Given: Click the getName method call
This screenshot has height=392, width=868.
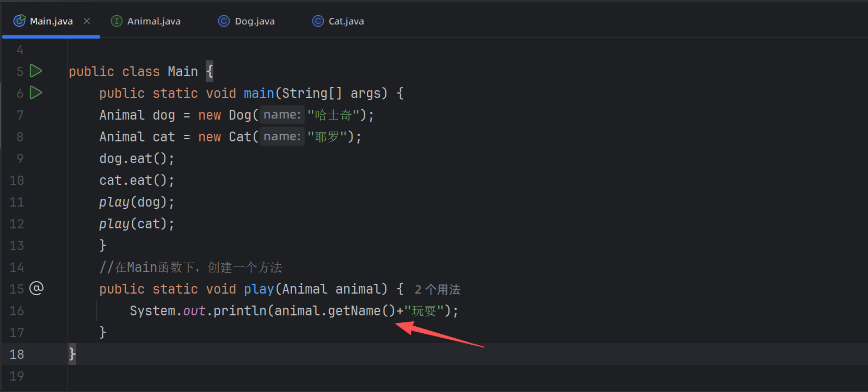Looking at the screenshot, I should tap(354, 310).
